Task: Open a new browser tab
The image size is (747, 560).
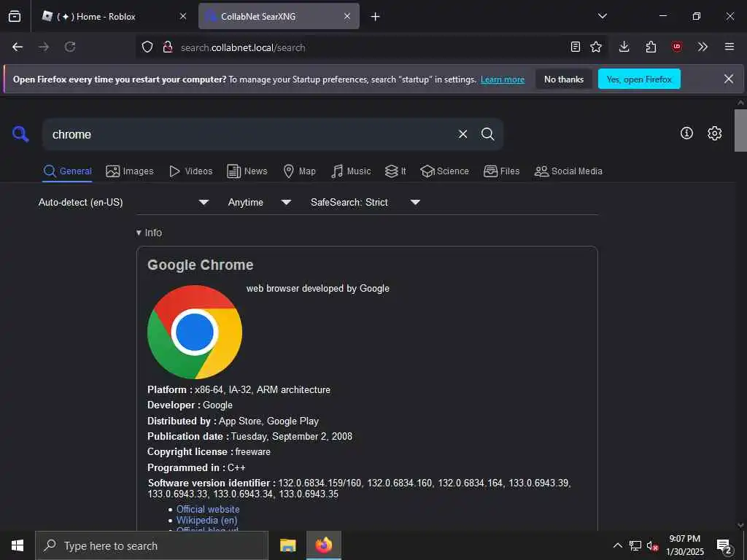Action: pos(376,17)
